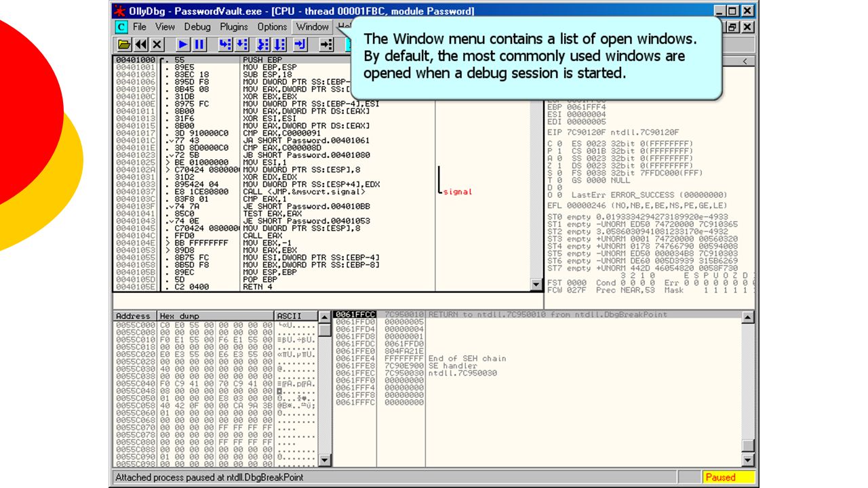Click the Restart program rewind icon
Screen dimensions: 868x488
(141, 44)
